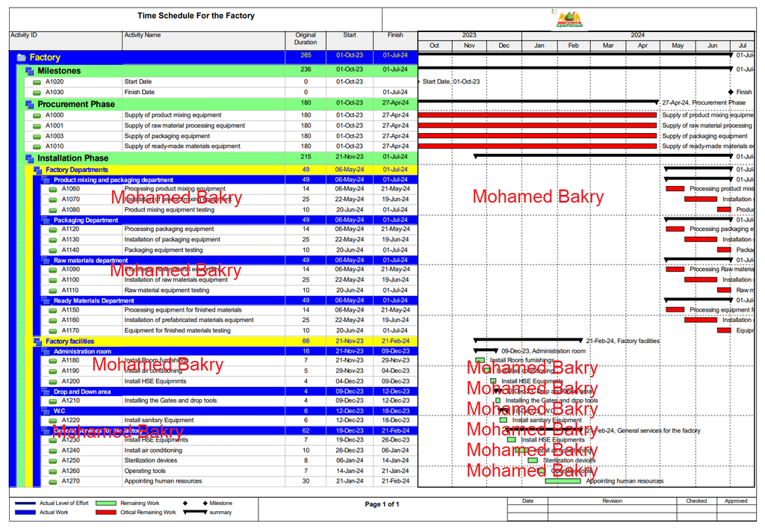Click 'Installation of packaging equipment' activity name
Screen dimensions: 765x532
pyautogui.click(x=173, y=240)
